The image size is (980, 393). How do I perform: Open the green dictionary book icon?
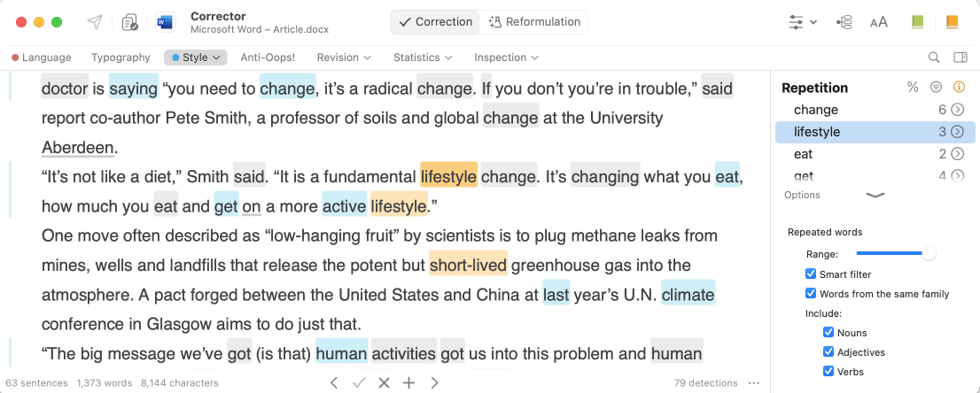917,22
